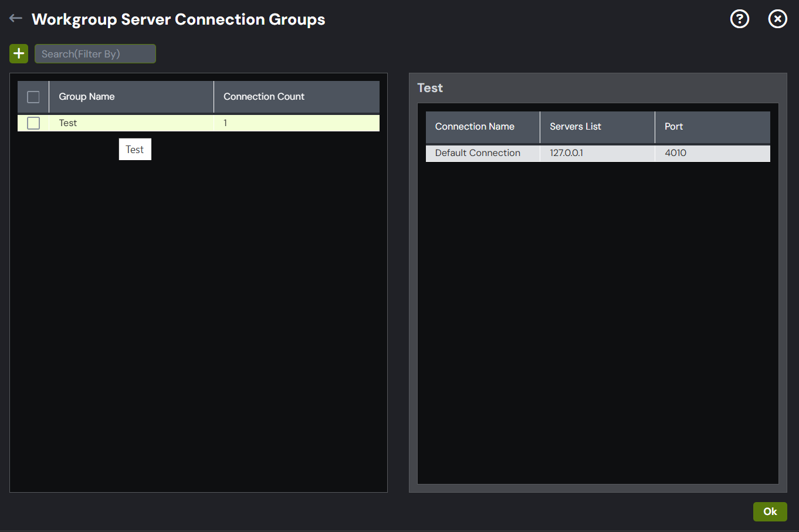Sort by Group Name column header

(x=131, y=97)
